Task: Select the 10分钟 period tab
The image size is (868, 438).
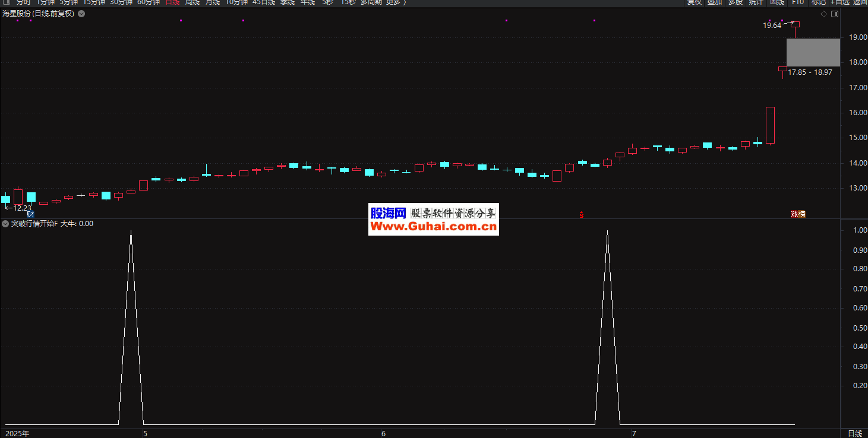Action: pyautogui.click(x=236, y=2)
